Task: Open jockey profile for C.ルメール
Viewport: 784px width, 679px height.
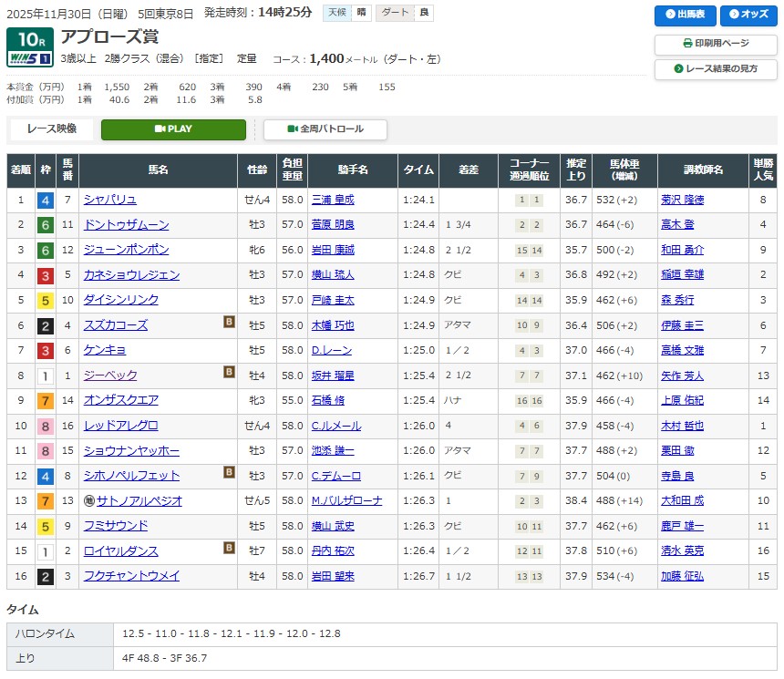Action: pyautogui.click(x=335, y=426)
